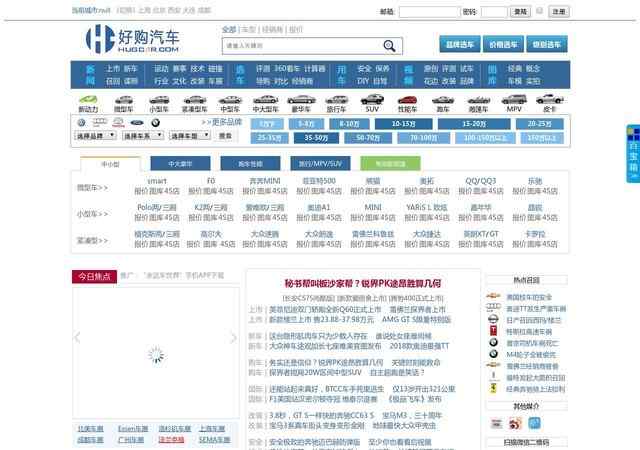Go to previous slide in 今日焦点 carousel
Viewport: 640px width, 450px height.
click(x=78, y=337)
